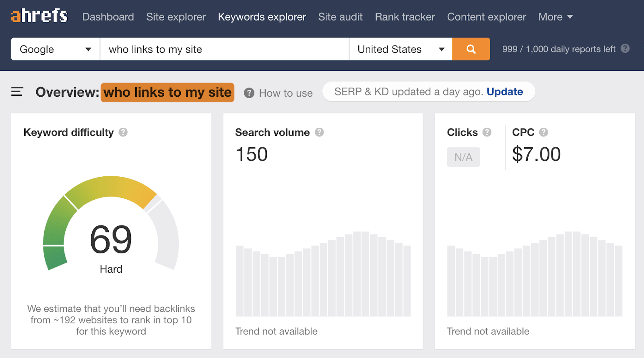Viewport: 644px width, 358px height.
Task: Click the Ahrefs logo
Action: pyautogui.click(x=39, y=16)
